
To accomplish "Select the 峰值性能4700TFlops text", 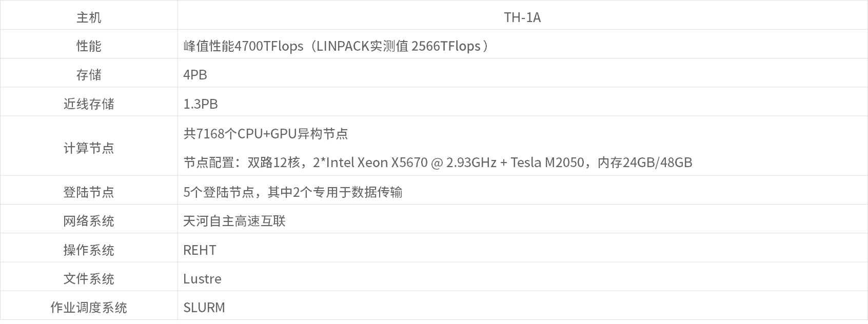I will [243, 46].
